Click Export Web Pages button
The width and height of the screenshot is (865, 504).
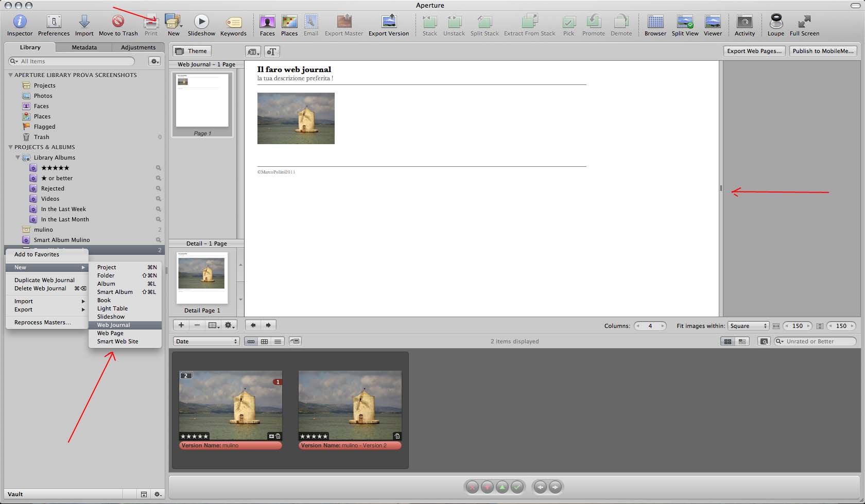[754, 51]
